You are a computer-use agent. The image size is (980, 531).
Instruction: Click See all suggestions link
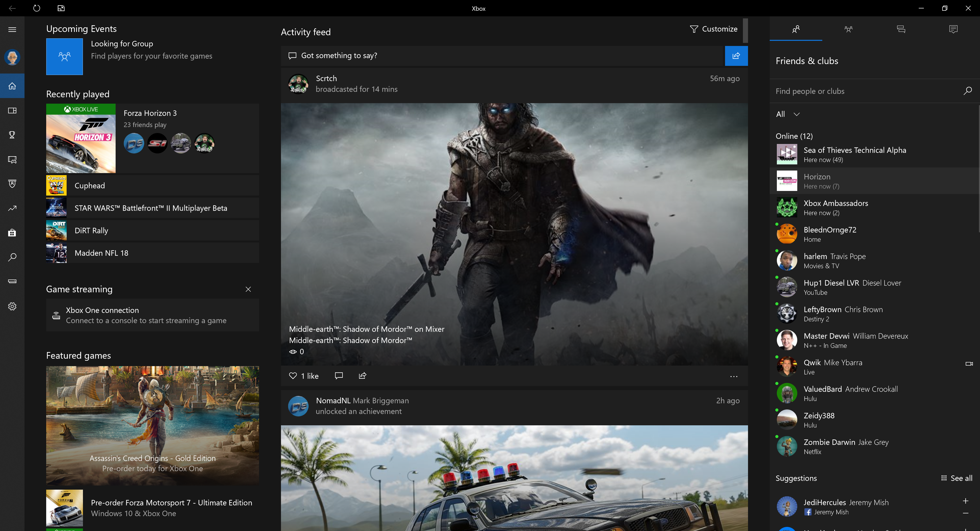(x=957, y=478)
